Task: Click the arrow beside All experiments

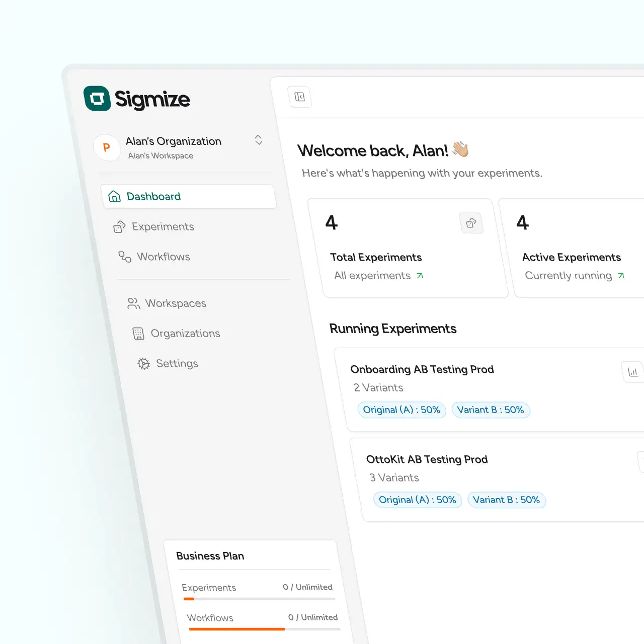Action: point(420,276)
